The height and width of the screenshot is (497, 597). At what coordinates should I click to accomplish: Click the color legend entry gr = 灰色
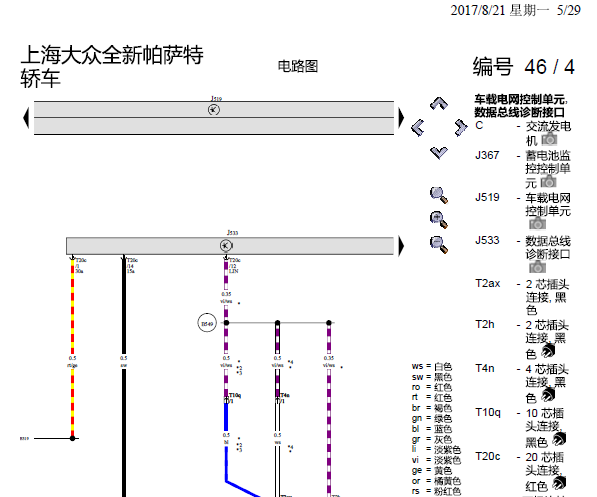tap(432, 439)
